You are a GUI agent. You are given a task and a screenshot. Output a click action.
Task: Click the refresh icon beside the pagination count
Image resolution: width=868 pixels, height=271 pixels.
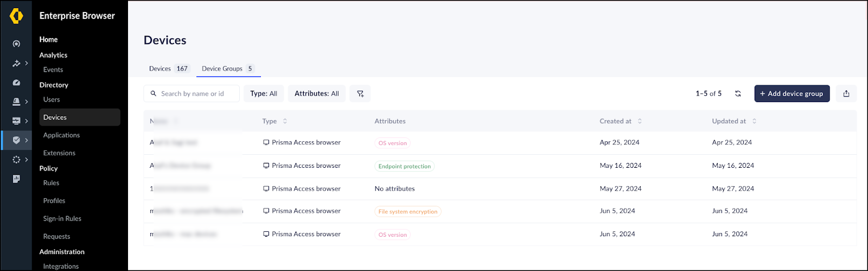(x=738, y=93)
